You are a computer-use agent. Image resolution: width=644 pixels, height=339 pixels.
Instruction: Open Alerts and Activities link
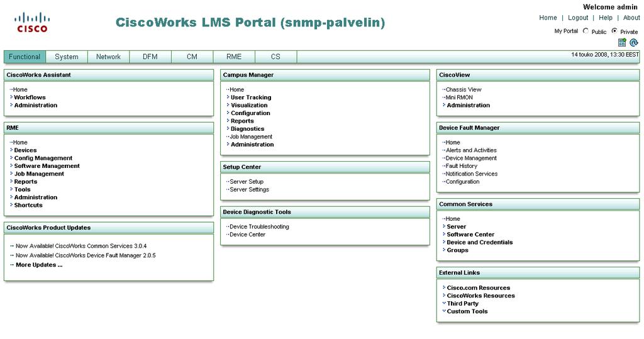click(x=471, y=150)
